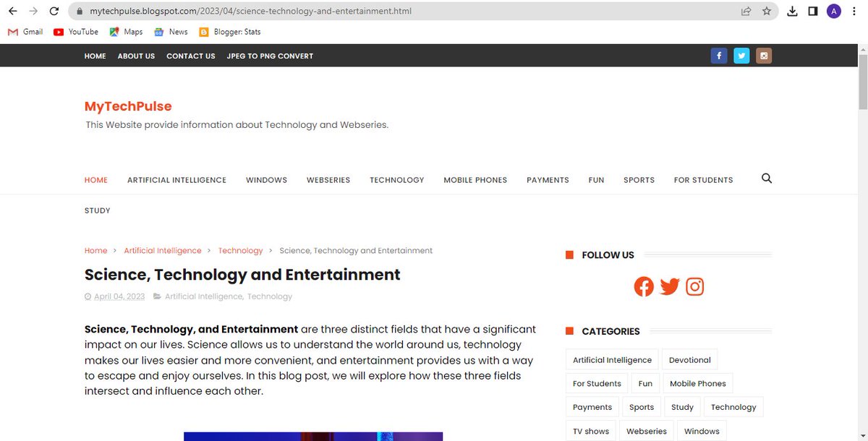Viewport: 868px width, 441px height.
Task: Open ABOUT US page
Action: (x=136, y=56)
